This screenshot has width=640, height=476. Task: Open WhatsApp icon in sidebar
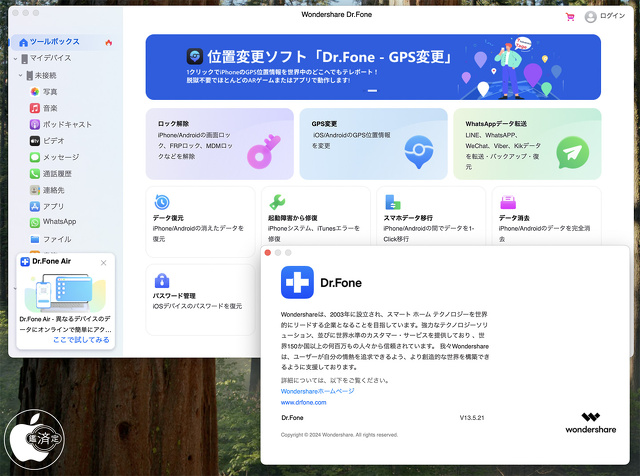[x=35, y=222]
